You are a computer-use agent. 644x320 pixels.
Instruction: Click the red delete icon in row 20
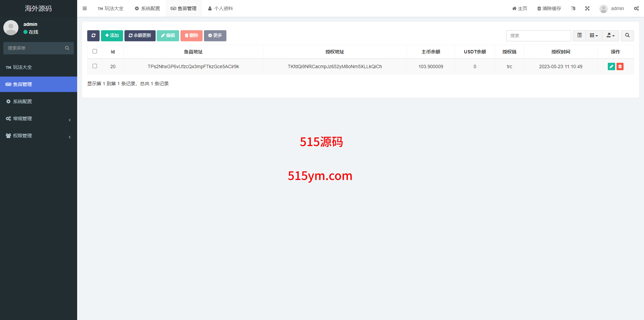pos(620,66)
